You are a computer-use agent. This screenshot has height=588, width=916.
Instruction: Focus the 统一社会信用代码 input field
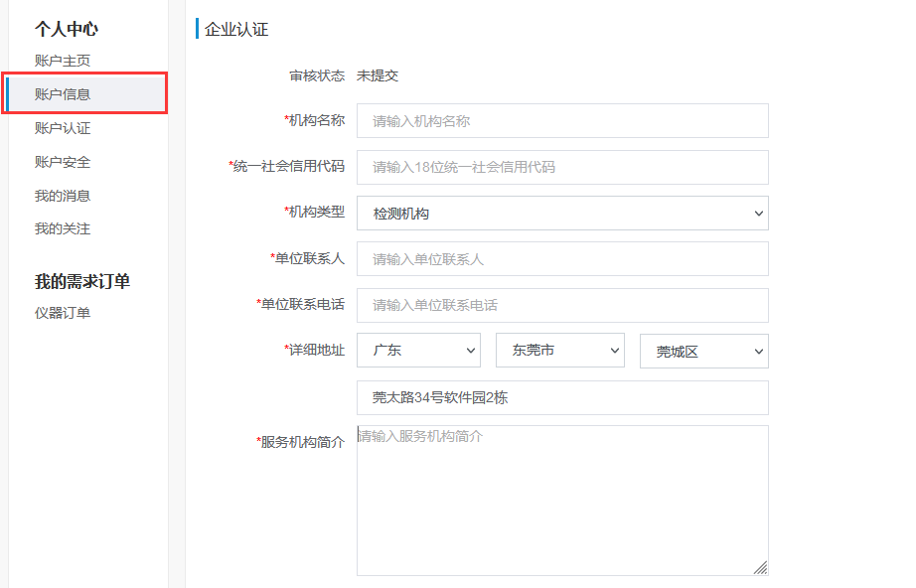[562, 167]
